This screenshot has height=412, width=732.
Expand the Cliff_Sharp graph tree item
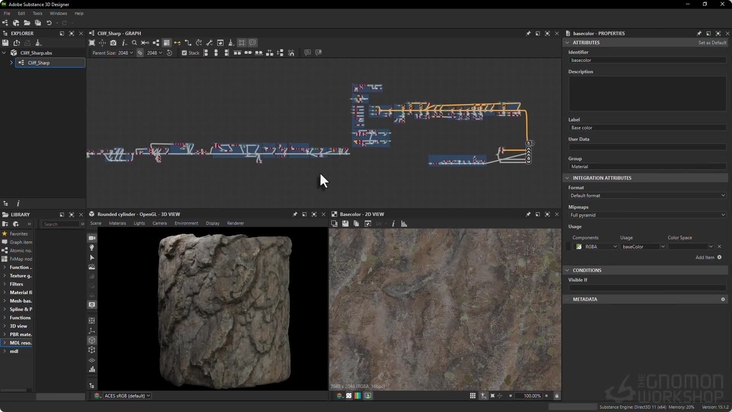coord(12,63)
